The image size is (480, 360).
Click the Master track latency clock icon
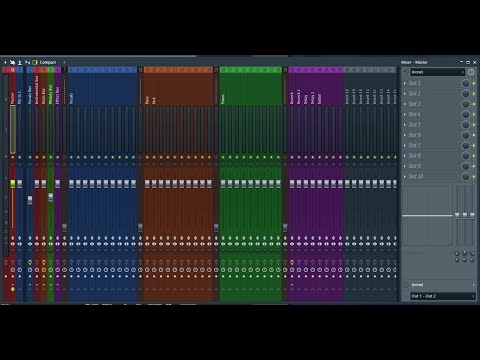point(13,269)
